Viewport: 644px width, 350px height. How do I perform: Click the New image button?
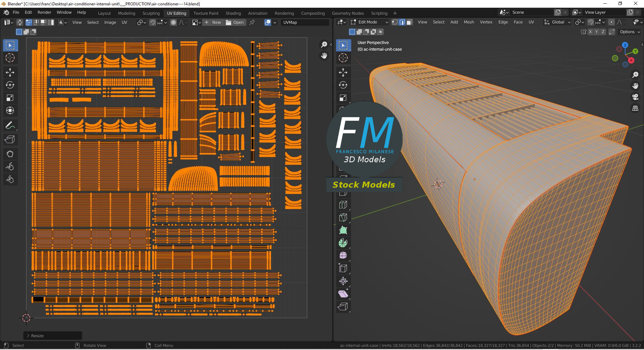[213, 22]
